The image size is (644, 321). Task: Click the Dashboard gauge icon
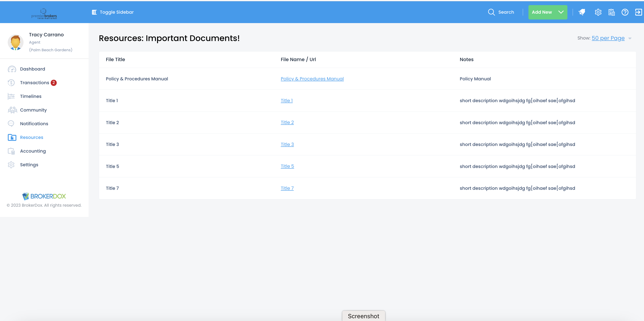[12, 69]
